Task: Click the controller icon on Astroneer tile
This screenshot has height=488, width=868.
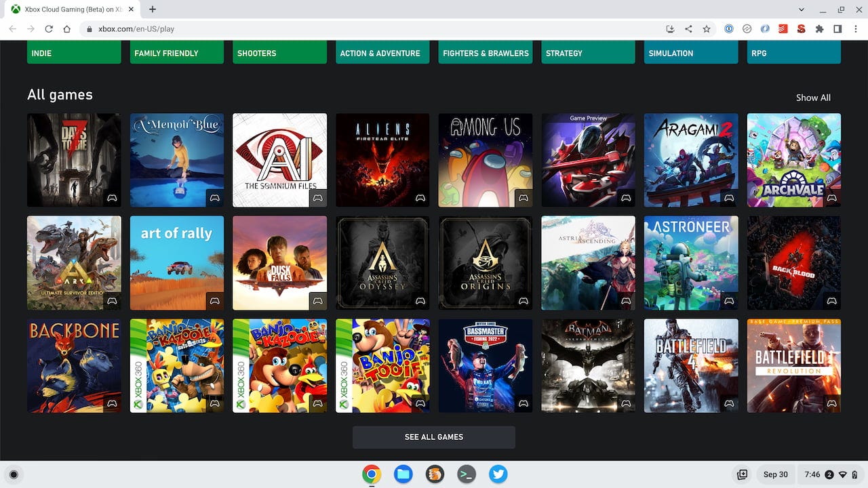Action: pyautogui.click(x=729, y=301)
